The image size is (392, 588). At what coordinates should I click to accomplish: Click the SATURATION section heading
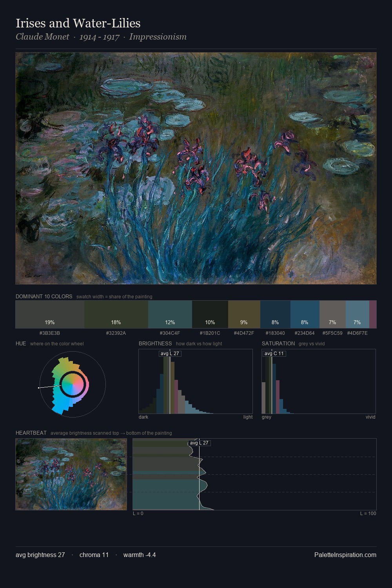tap(278, 343)
